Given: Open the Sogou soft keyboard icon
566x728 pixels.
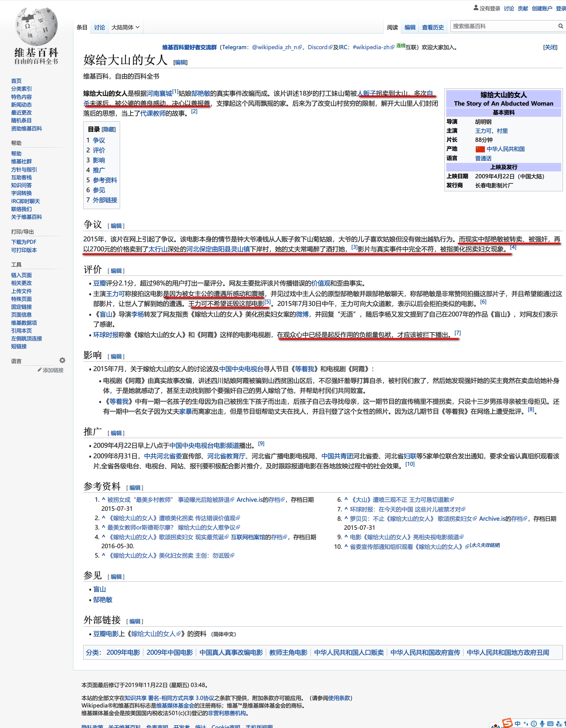Looking at the screenshot, I should click(x=550, y=724).
